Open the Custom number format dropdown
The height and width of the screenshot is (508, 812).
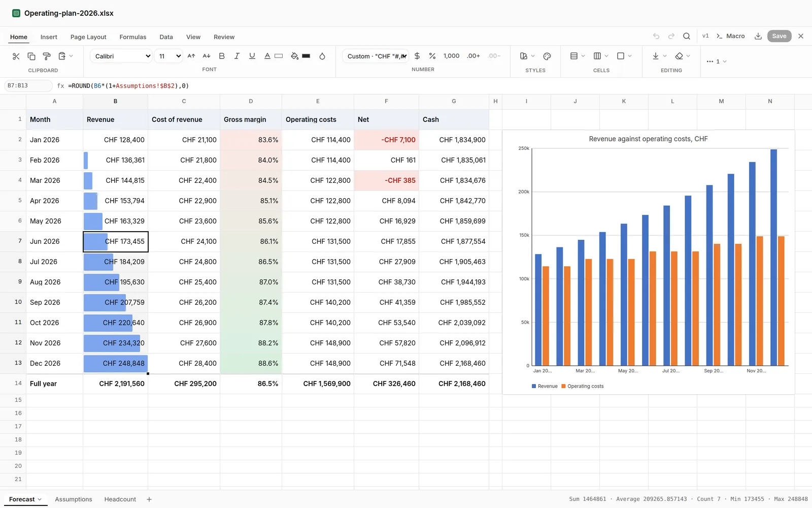[376, 56]
